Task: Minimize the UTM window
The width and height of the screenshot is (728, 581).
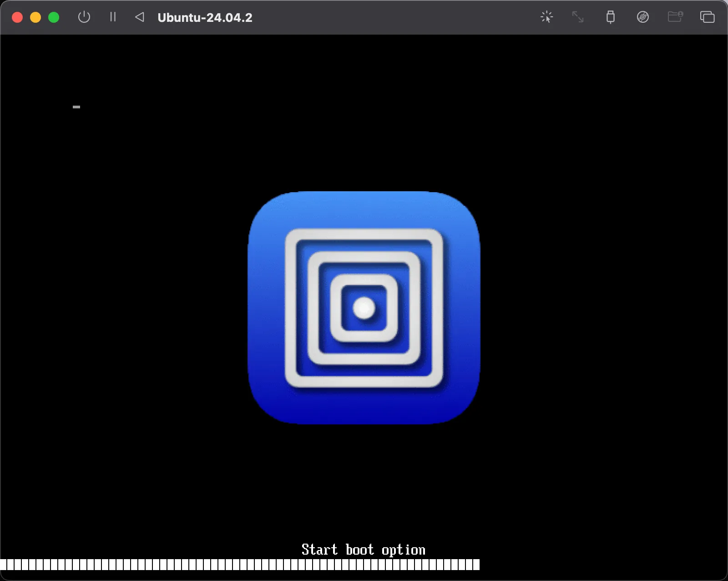Action: point(35,17)
